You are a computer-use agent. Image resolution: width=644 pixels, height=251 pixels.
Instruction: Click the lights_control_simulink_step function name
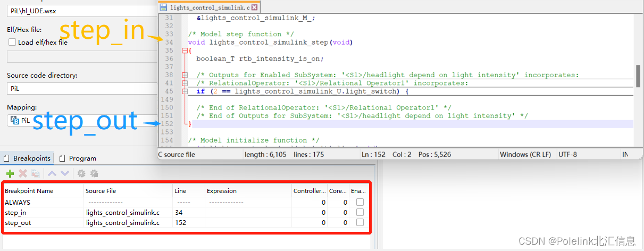269,42
